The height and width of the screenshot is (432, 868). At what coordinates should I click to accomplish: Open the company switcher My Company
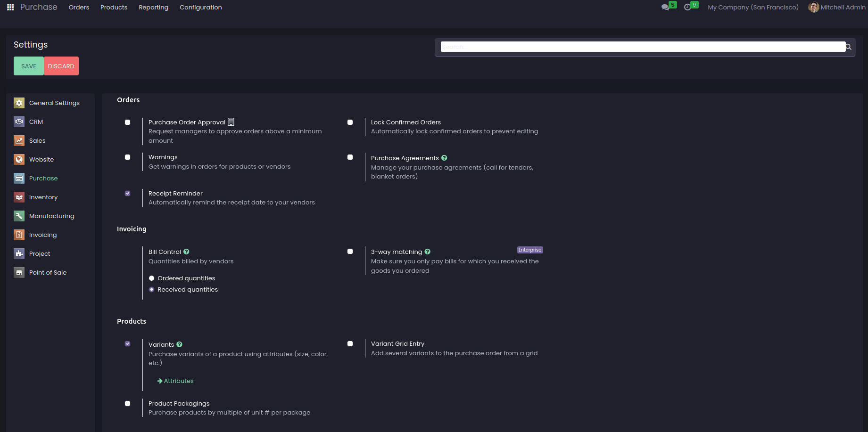coord(752,7)
